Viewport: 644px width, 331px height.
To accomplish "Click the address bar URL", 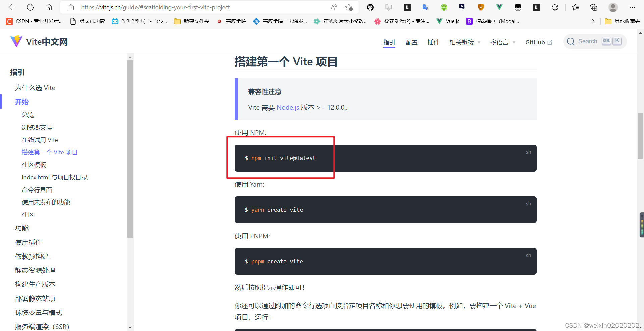I will [x=155, y=7].
